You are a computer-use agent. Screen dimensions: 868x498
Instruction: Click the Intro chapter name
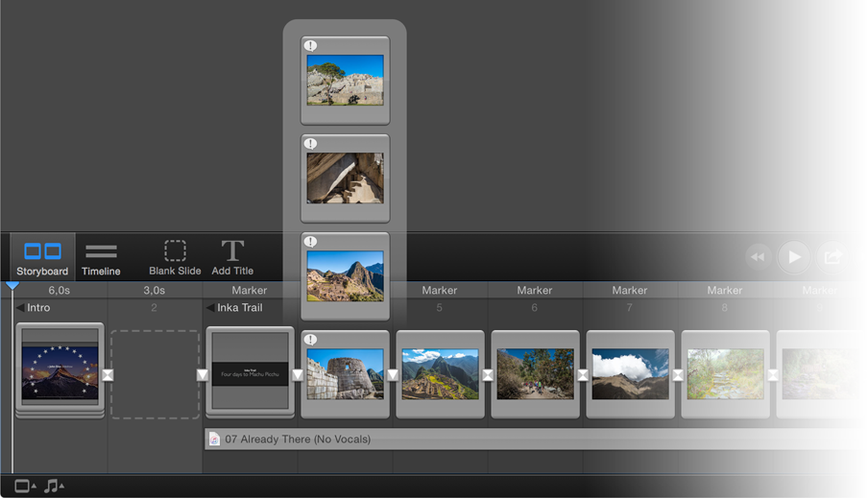click(x=38, y=308)
